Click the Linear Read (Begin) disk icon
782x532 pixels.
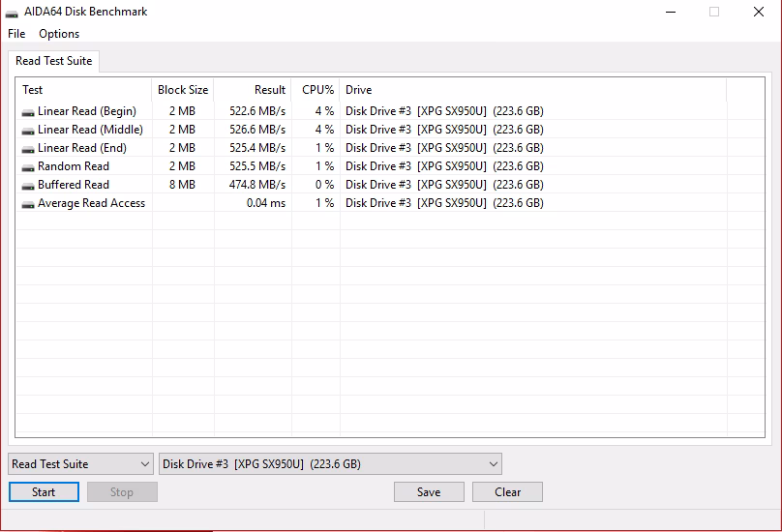28,112
